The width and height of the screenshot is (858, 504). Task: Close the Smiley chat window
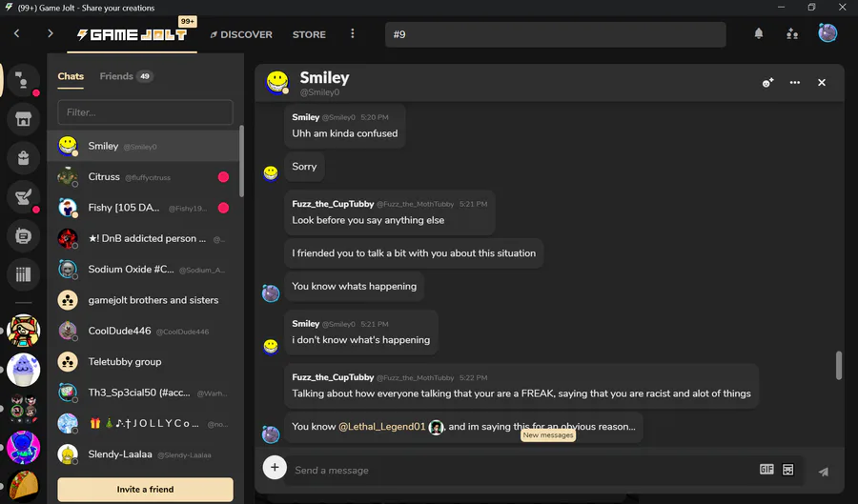(x=822, y=83)
